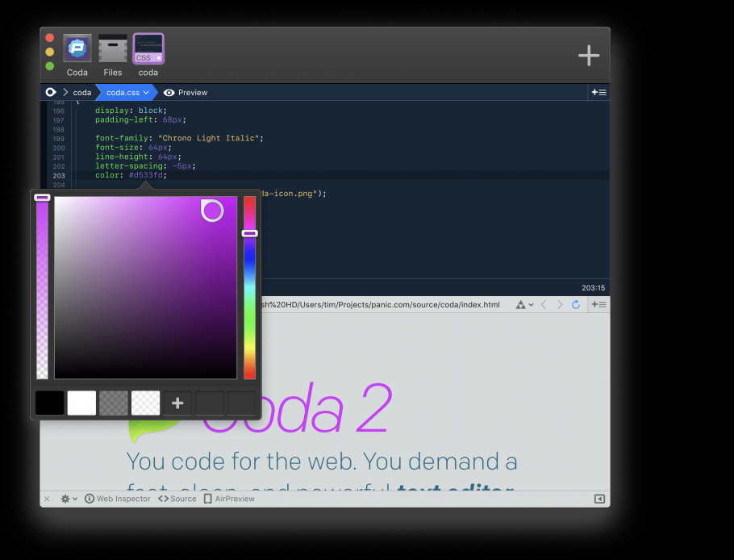Select the coda folder in the path bar

tap(82, 93)
